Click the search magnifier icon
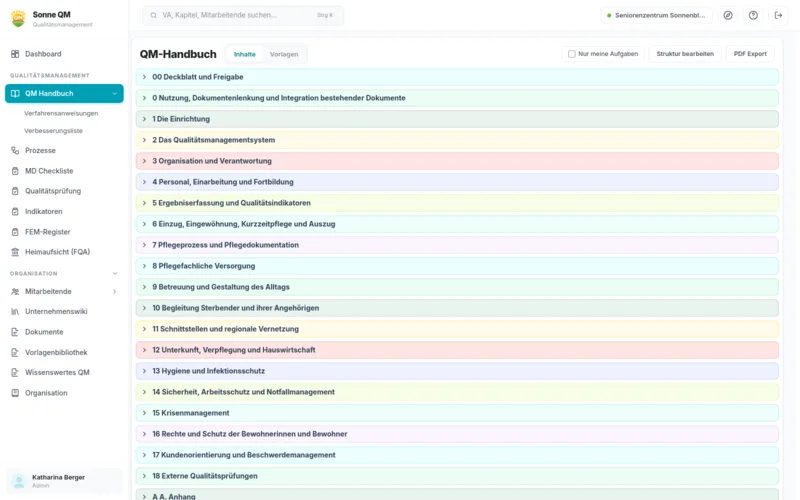The height and width of the screenshot is (500, 800). [x=154, y=15]
